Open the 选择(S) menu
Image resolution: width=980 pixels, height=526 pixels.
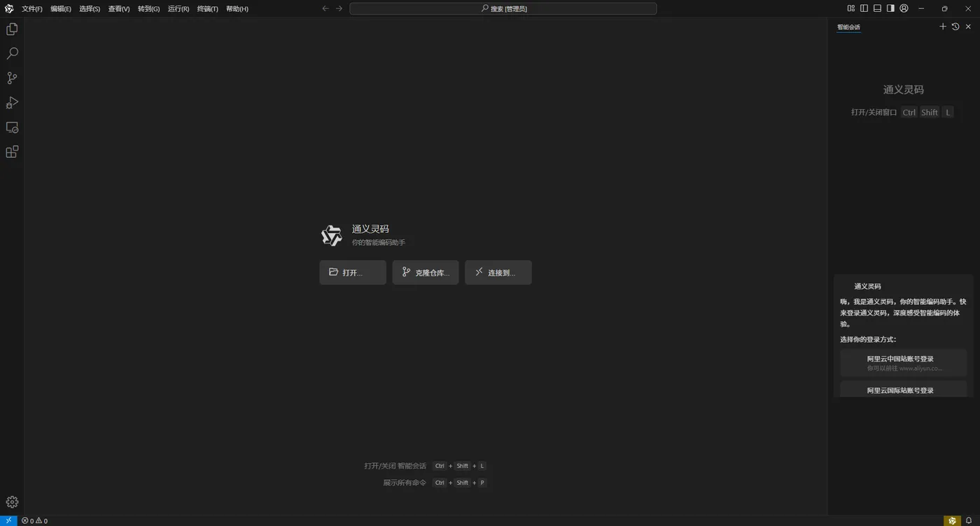[x=90, y=9]
